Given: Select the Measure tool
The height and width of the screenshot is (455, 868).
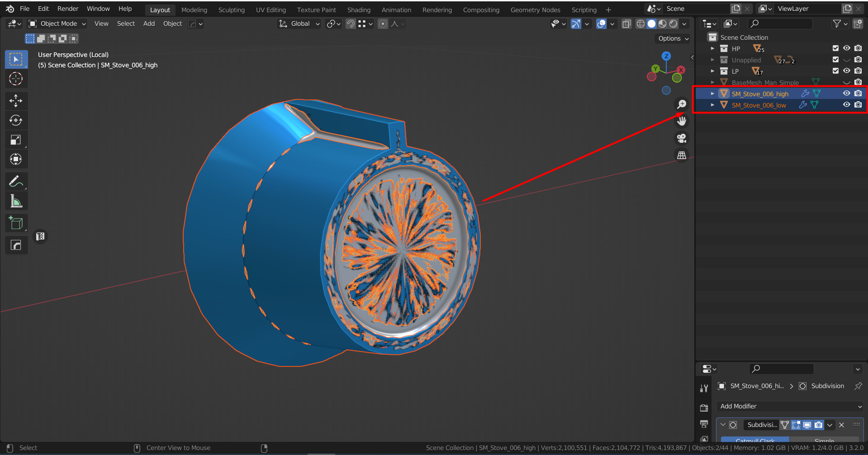Looking at the screenshot, I should [16, 202].
